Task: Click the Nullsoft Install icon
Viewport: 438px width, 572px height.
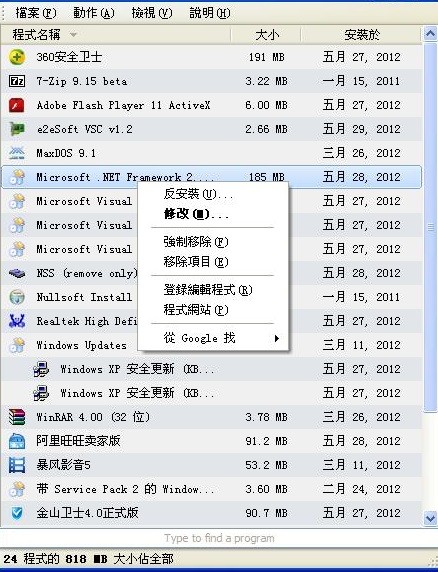Action: 17,297
